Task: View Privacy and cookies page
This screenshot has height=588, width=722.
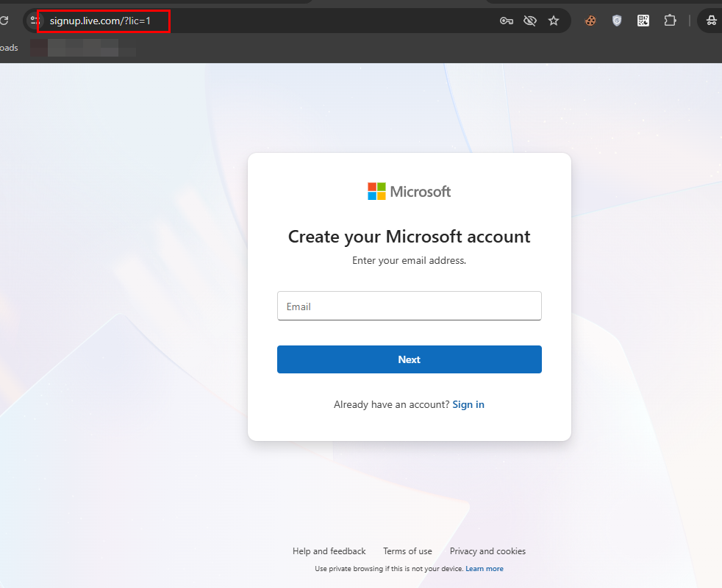Action: 487,551
